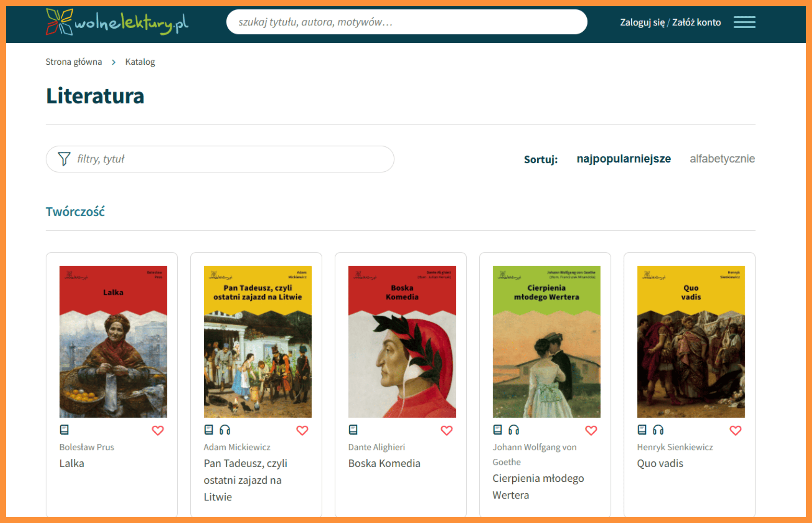This screenshot has height=523, width=812.
Task: Open the Załóż konto link
Action: point(696,22)
